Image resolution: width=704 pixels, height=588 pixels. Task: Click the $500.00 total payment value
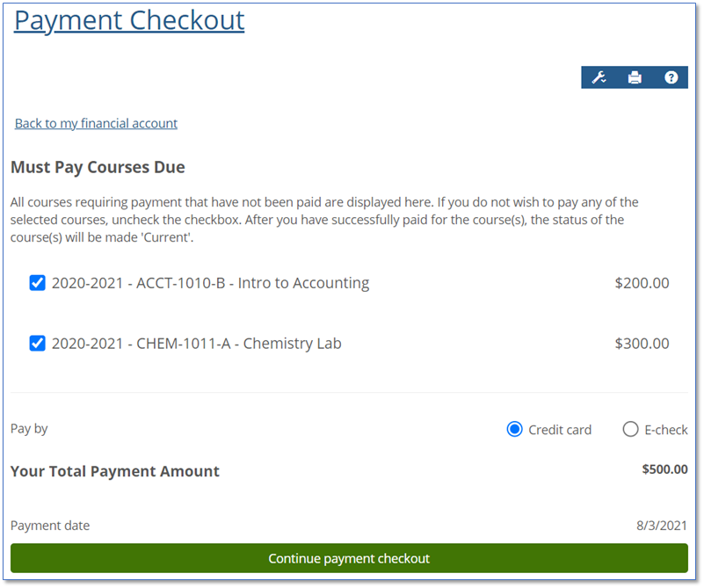coord(664,469)
